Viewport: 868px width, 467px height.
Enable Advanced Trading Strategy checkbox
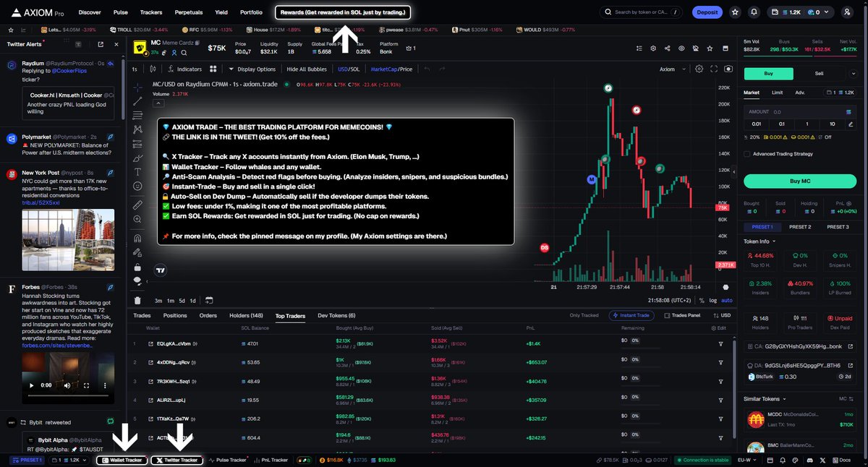pos(747,153)
